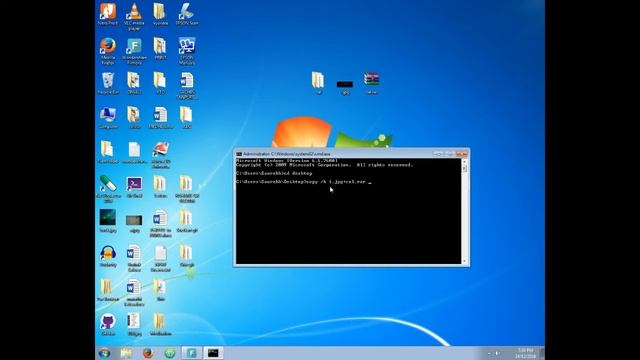Open the Windows Start menu

point(104,353)
